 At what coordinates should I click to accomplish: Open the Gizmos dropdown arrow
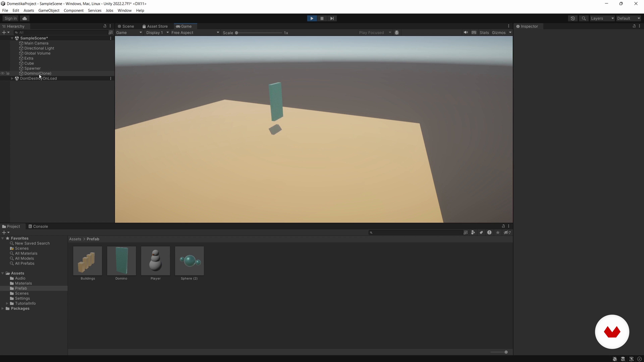tap(510, 33)
